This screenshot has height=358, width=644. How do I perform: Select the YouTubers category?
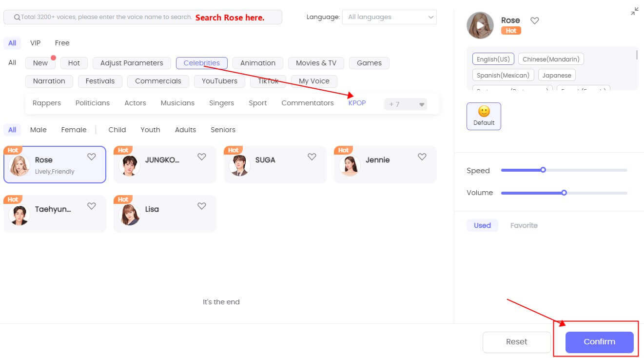pyautogui.click(x=219, y=81)
